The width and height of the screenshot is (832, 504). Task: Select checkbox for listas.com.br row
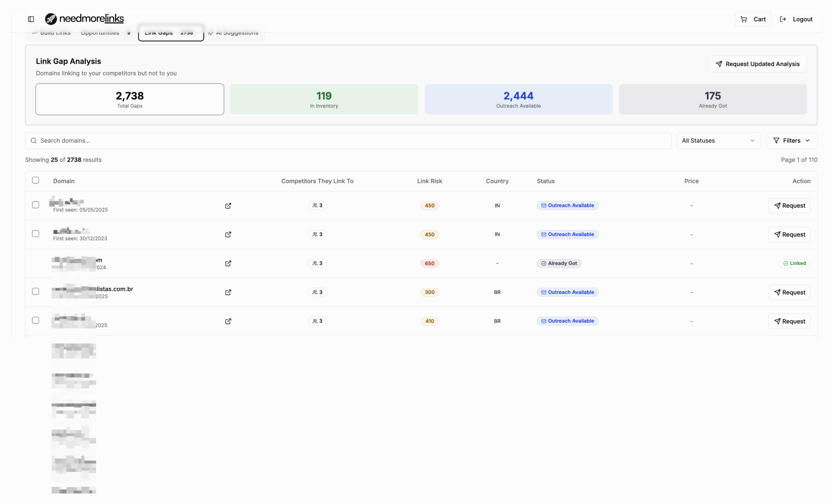tap(35, 291)
